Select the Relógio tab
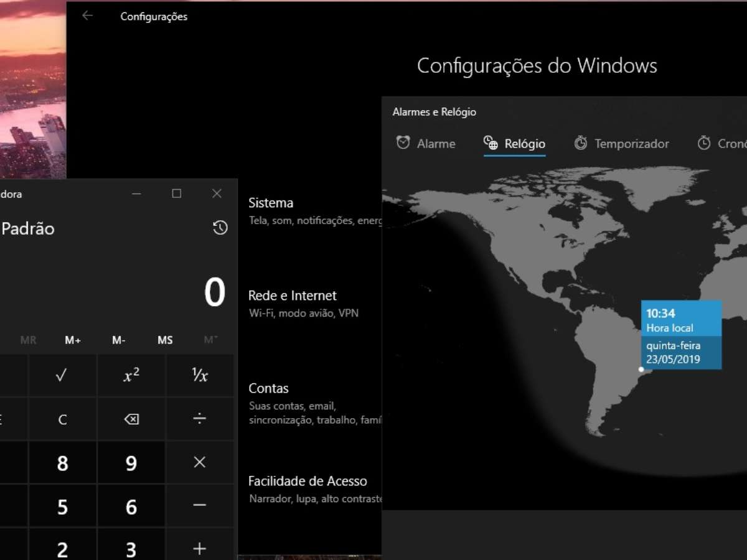This screenshot has height=560, width=747. (514, 144)
